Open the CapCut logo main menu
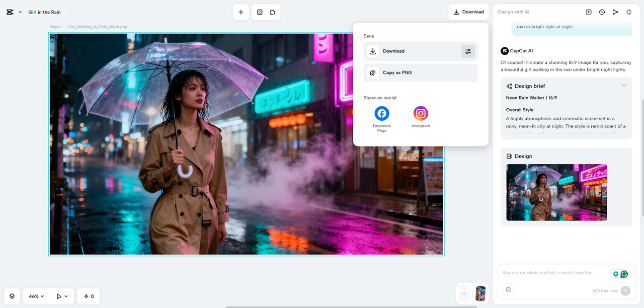This screenshot has width=644, height=308. tap(10, 12)
